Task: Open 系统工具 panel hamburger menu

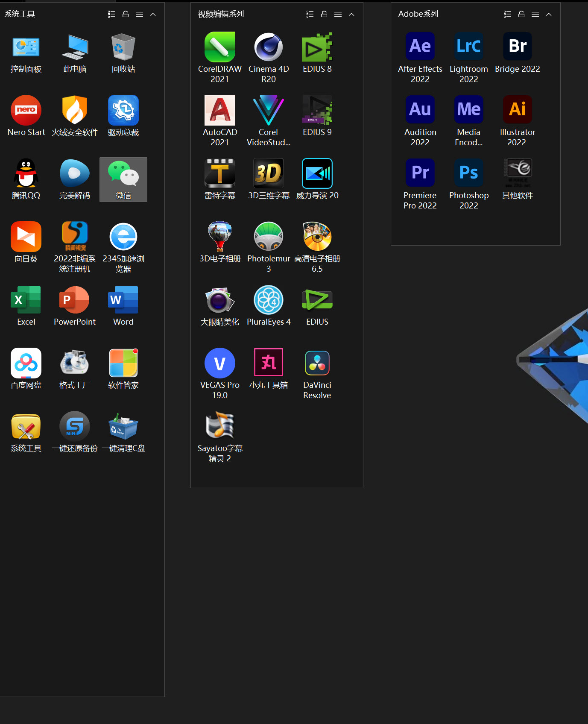Action: (x=139, y=14)
